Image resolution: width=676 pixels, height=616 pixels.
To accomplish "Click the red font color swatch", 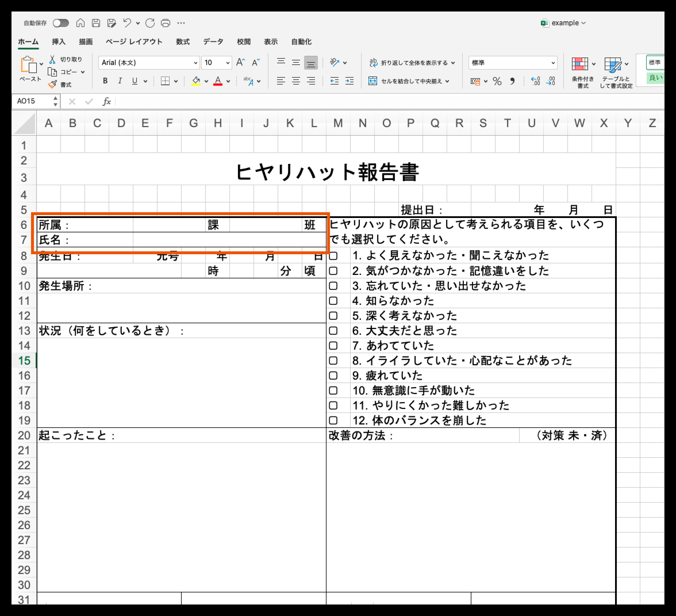I will (218, 81).
